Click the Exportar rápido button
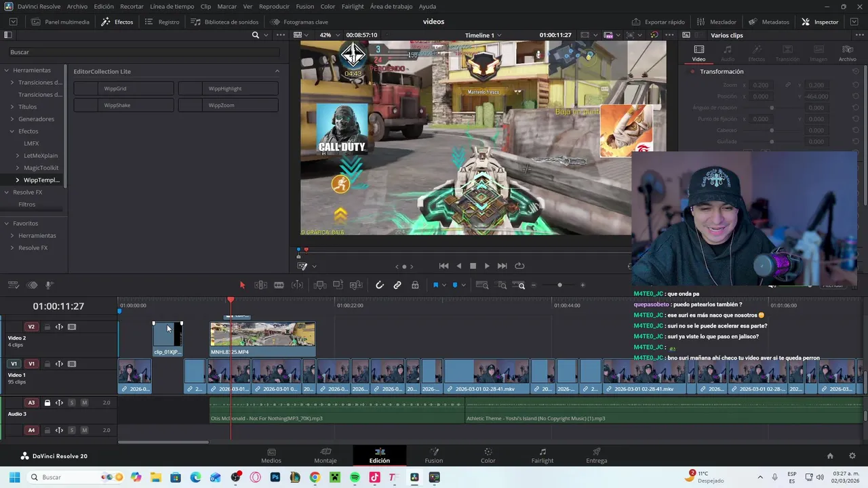 658,22
